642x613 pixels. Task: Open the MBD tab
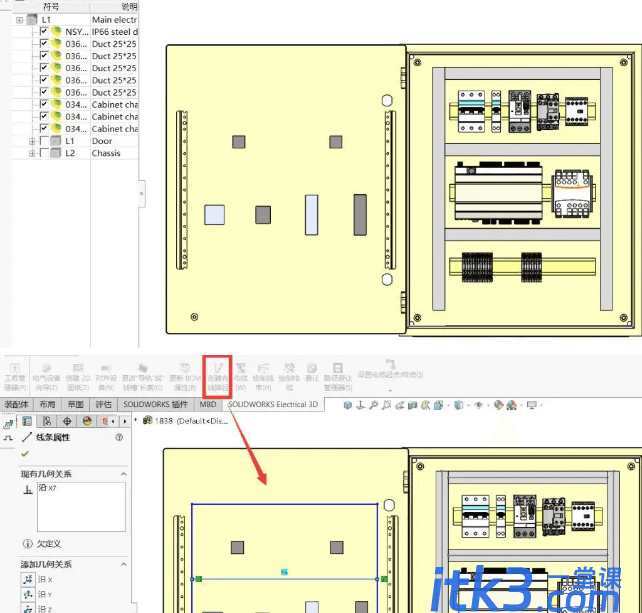208,405
